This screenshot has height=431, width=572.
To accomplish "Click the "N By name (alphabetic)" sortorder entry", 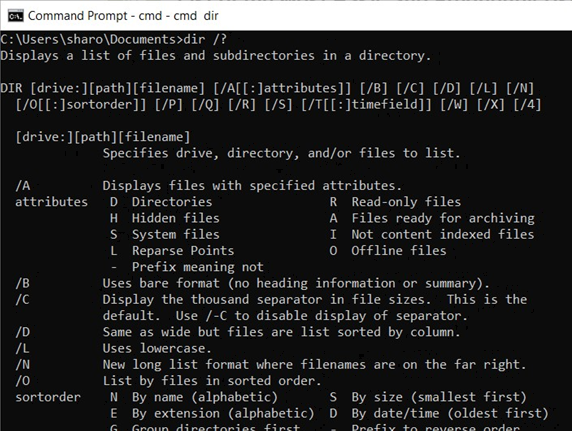I will pos(194,397).
